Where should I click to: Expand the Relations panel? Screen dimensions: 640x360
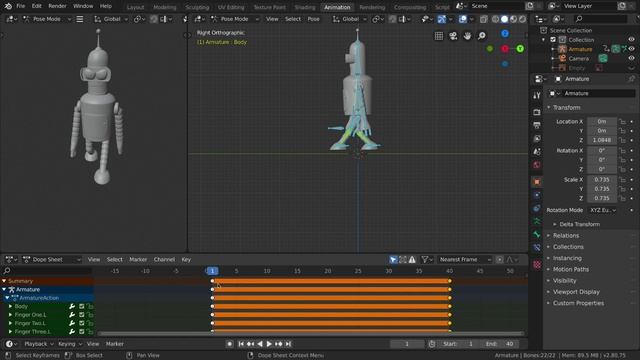tap(566, 236)
